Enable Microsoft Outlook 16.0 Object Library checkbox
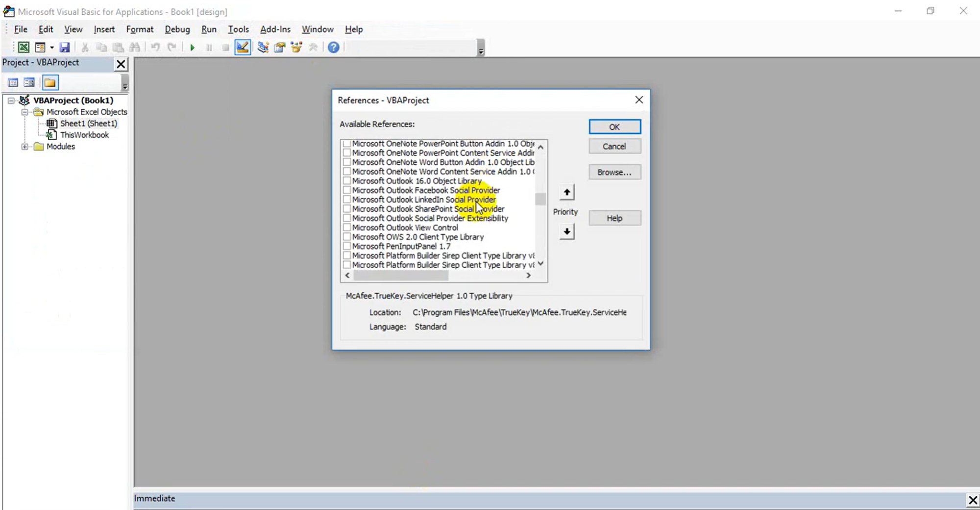 347,181
